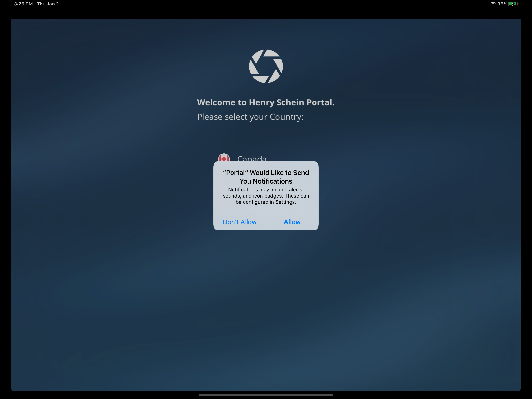
Task: Tap the notification alert title text
Action: click(x=266, y=177)
